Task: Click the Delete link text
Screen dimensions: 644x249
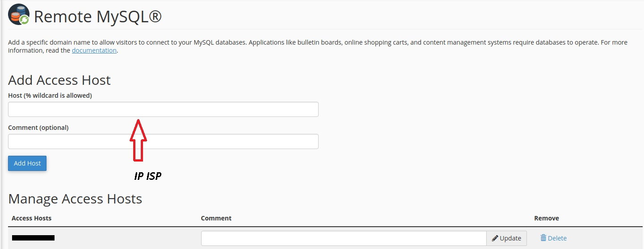Action: pyautogui.click(x=557, y=238)
